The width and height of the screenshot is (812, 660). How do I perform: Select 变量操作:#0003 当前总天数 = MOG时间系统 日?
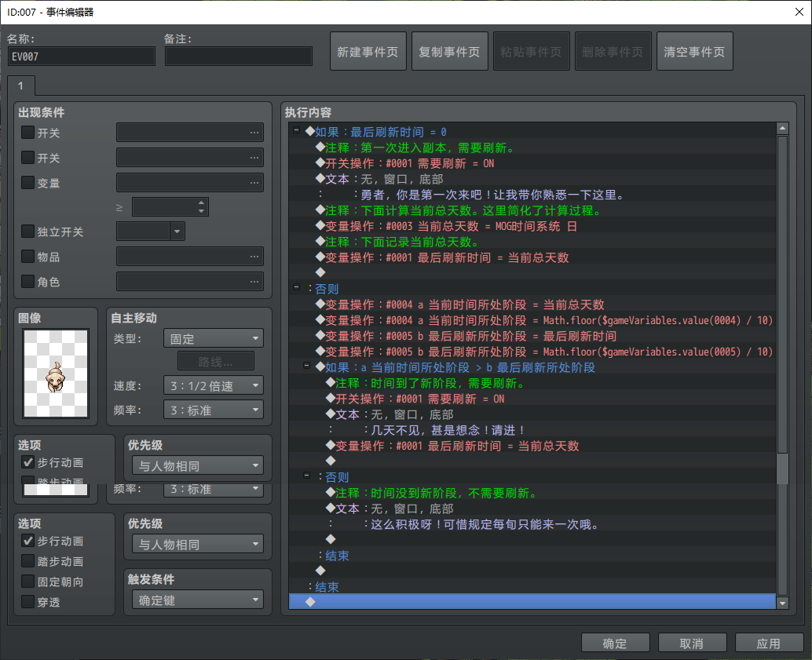click(532, 226)
